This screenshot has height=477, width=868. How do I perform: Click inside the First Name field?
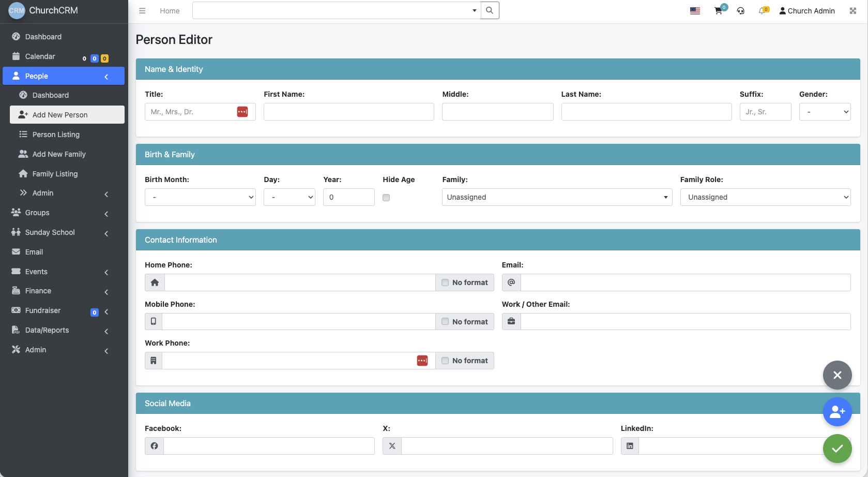348,111
